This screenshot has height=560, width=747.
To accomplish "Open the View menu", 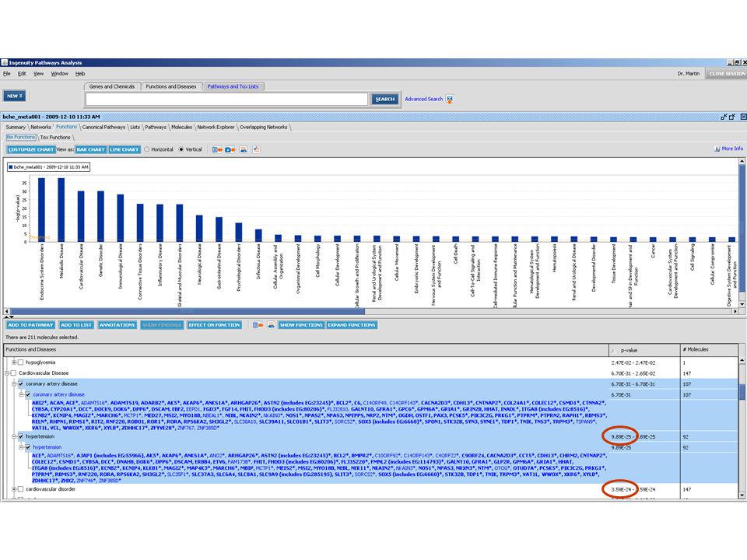I will tap(39, 74).
